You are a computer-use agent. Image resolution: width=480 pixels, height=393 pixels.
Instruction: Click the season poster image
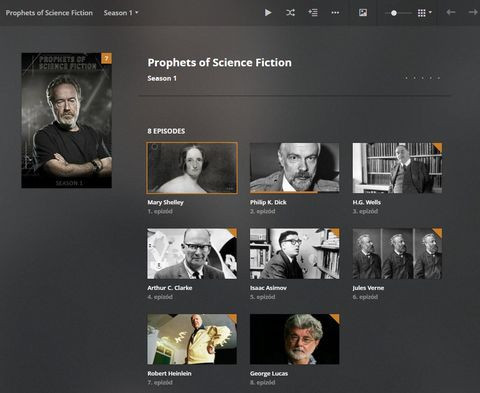pyautogui.click(x=66, y=120)
